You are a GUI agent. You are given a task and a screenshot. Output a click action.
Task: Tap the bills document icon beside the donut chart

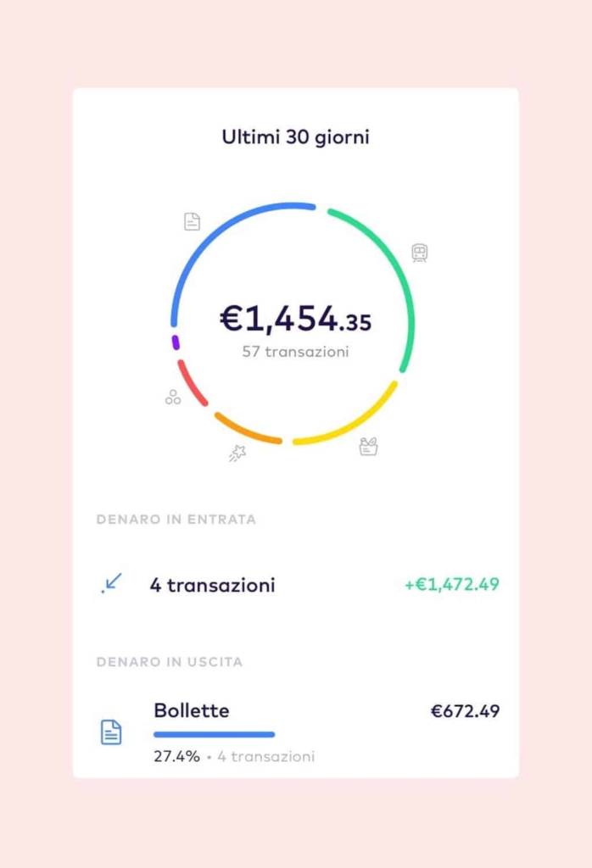click(193, 221)
